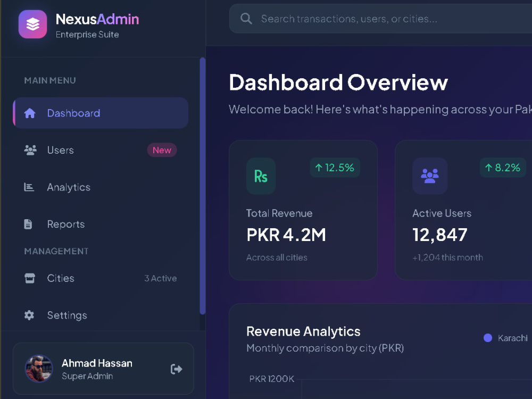532x399 pixels.
Task: Click the MAIN MENU section heading
Action: [x=50, y=80]
